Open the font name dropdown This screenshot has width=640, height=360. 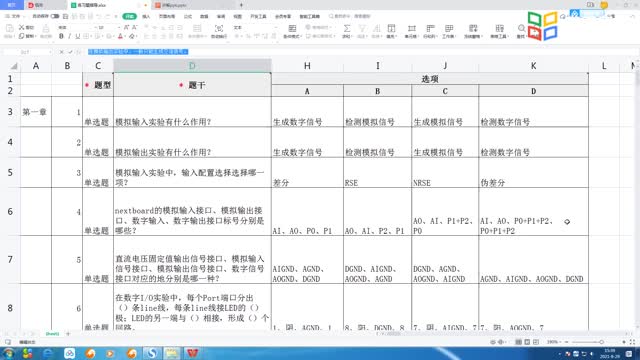(96, 27)
